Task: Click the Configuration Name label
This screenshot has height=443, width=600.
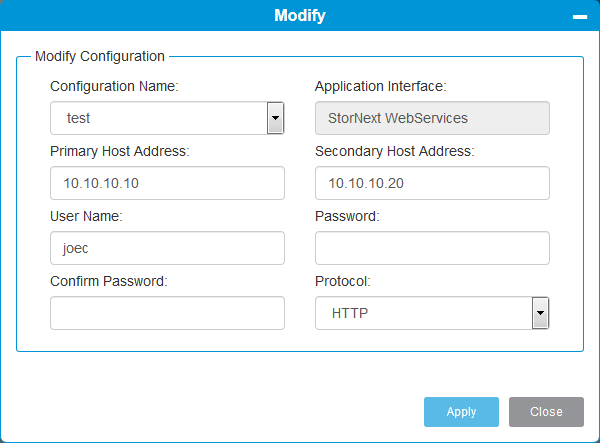Action: click(114, 86)
